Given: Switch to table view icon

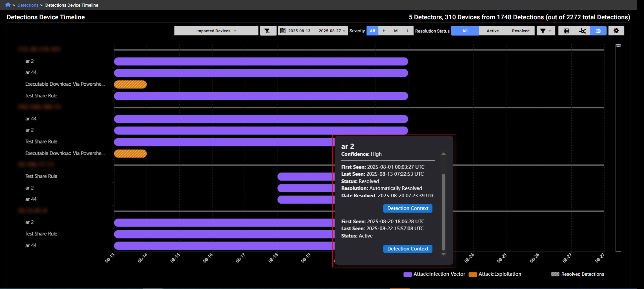Looking at the screenshot, I should [x=566, y=31].
